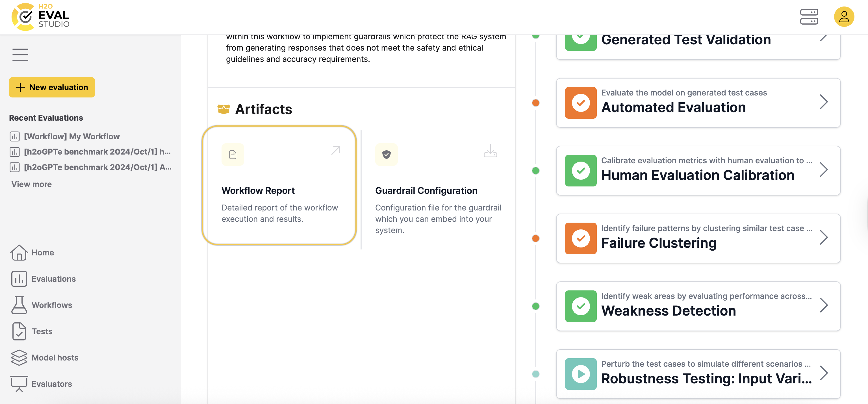Click the Evaluations bar-chart icon
The height and width of the screenshot is (404, 868).
(x=19, y=279)
